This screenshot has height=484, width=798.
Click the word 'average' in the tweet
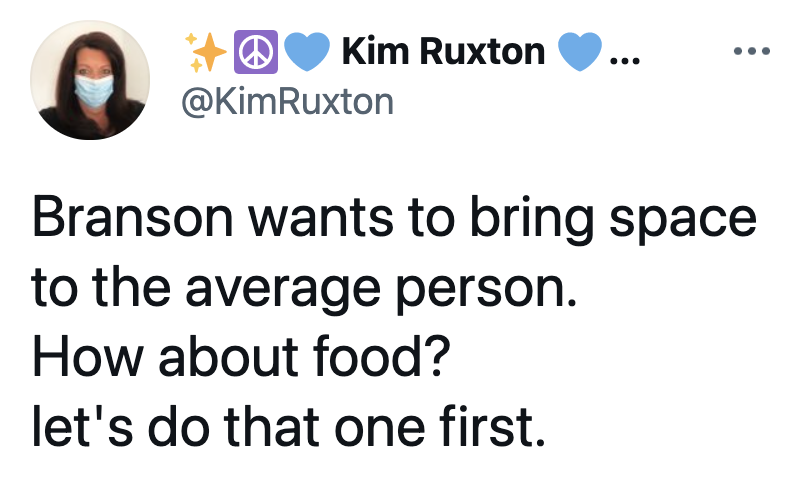[x=283, y=292]
